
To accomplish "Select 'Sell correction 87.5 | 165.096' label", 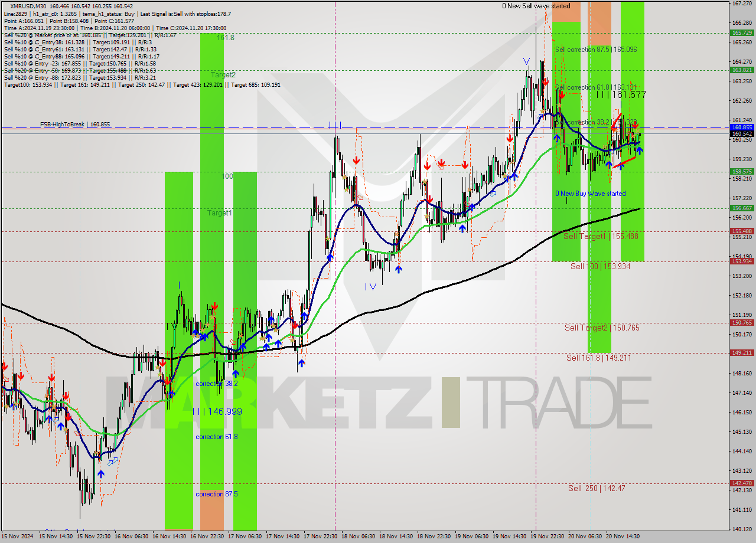I will click(x=595, y=50).
